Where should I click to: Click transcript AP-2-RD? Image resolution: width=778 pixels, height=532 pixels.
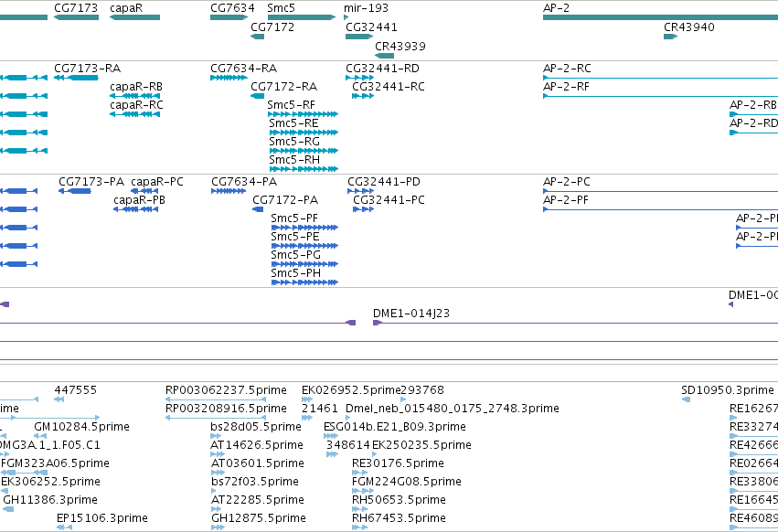coord(753,123)
